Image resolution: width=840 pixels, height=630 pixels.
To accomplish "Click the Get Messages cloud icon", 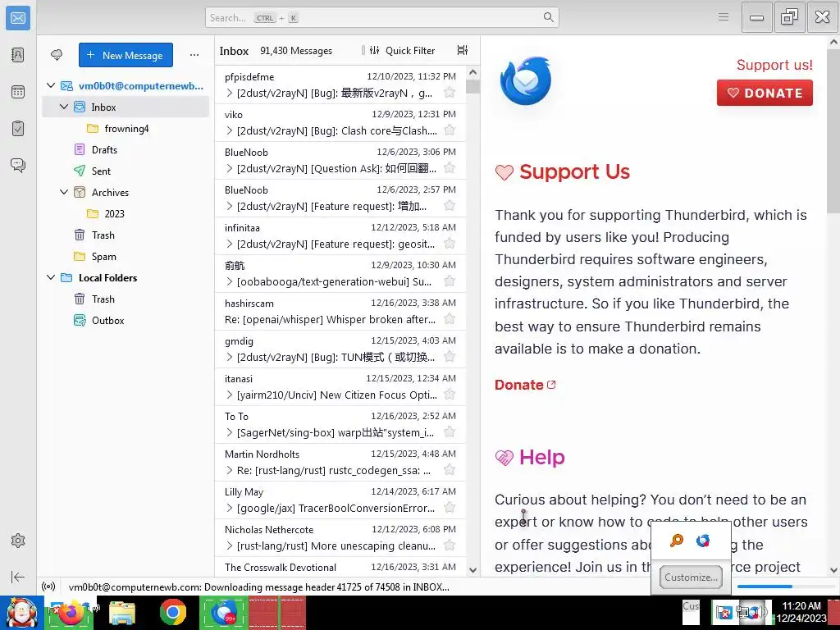I will (x=57, y=55).
